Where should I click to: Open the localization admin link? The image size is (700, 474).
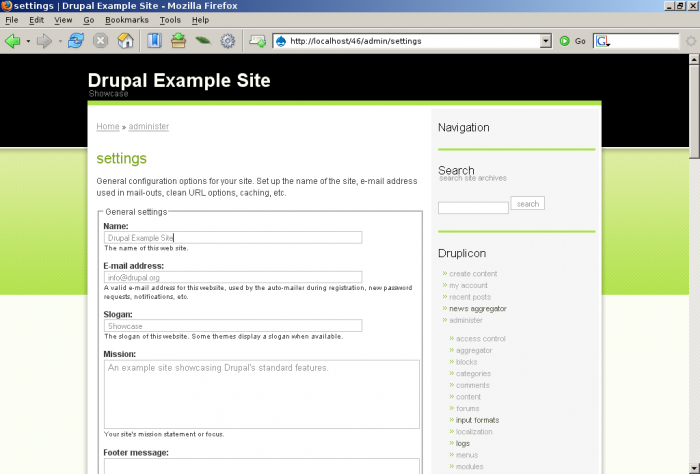(x=474, y=432)
